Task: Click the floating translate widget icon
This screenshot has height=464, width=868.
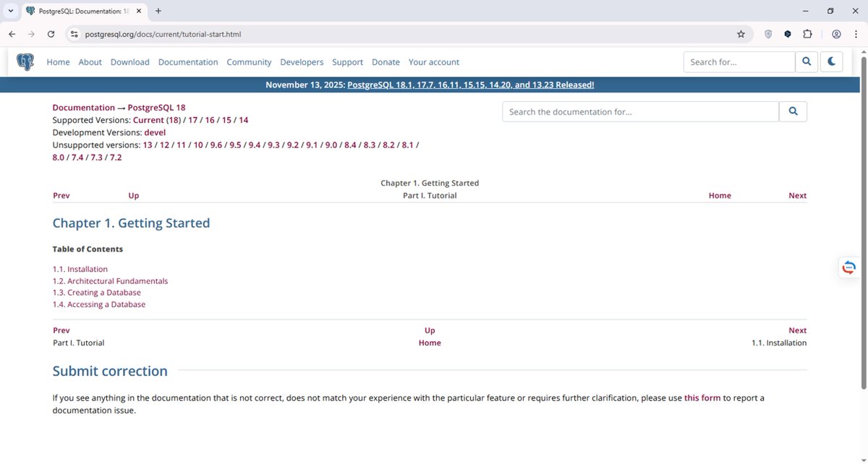Action: tap(849, 267)
